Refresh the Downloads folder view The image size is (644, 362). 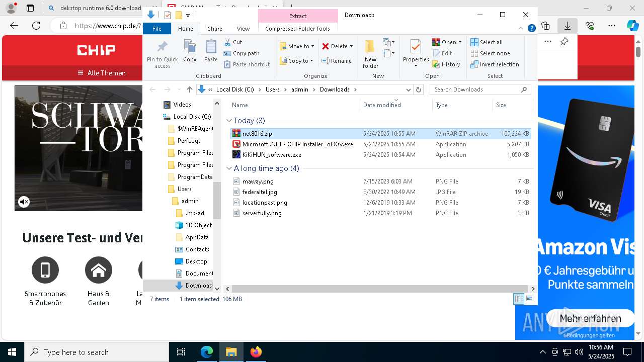[418, 89]
